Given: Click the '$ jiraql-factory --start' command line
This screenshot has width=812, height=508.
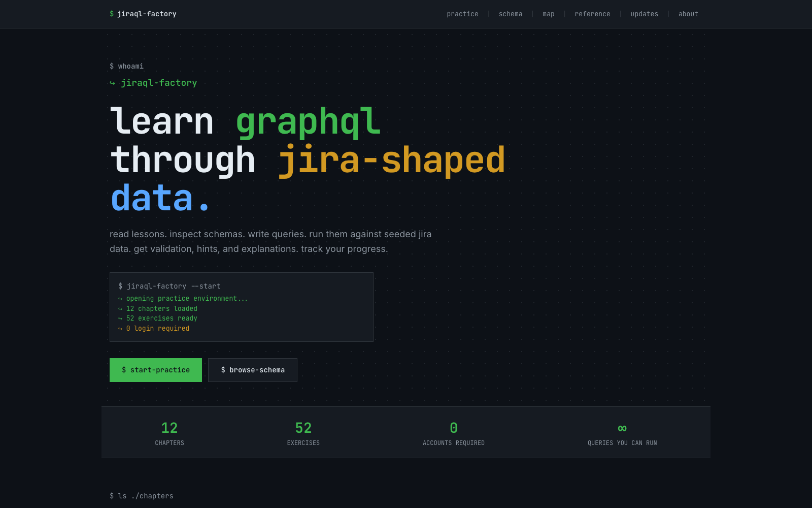Looking at the screenshot, I should [x=170, y=286].
